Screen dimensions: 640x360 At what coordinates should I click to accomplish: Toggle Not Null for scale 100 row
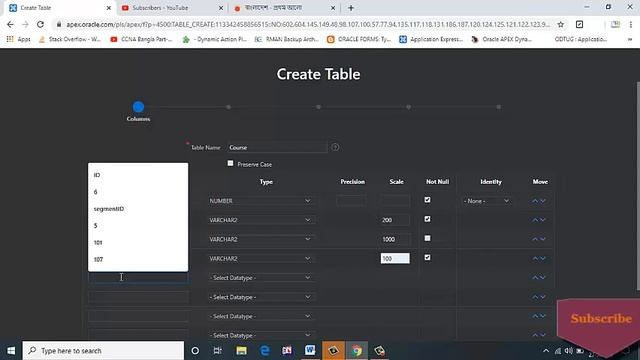[x=427, y=258]
